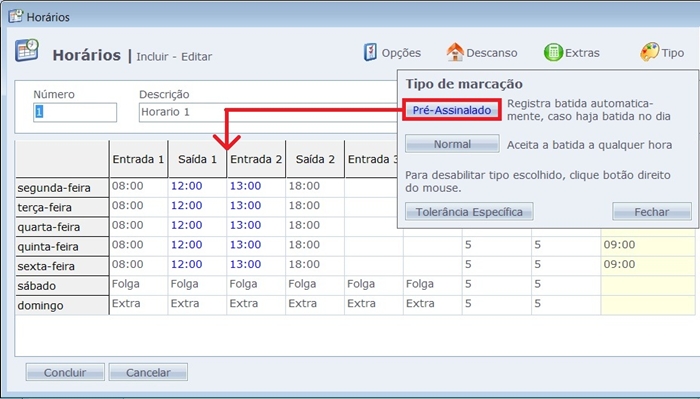This screenshot has height=399, width=700.
Task: Click domingo Entrada 2 Extra cell
Action: [256, 305]
